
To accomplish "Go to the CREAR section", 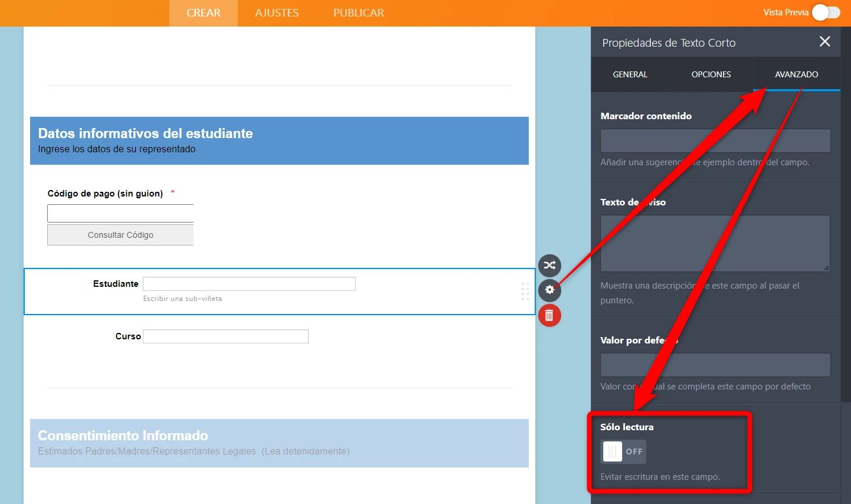I will click(204, 13).
